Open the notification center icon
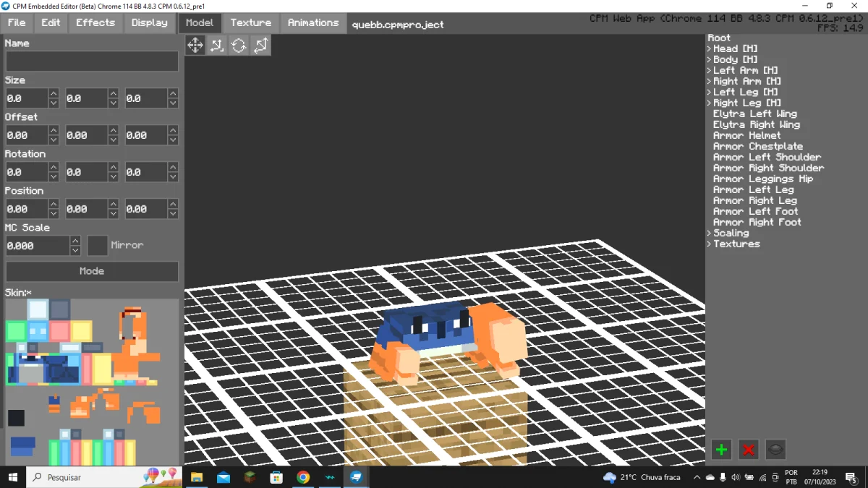Screen dimensions: 868x488 pyautogui.click(x=851, y=477)
